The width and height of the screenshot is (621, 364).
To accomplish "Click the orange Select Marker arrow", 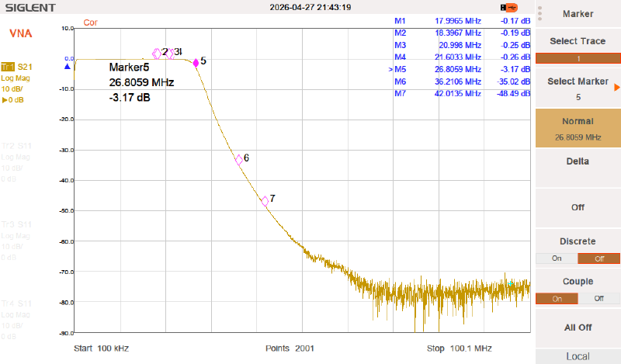I will 616,87.
